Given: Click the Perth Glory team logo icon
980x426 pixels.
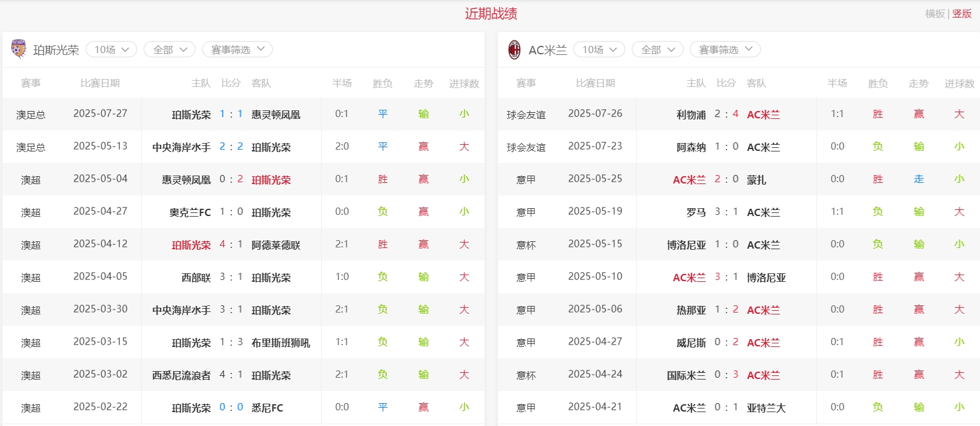Looking at the screenshot, I should click(x=19, y=49).
